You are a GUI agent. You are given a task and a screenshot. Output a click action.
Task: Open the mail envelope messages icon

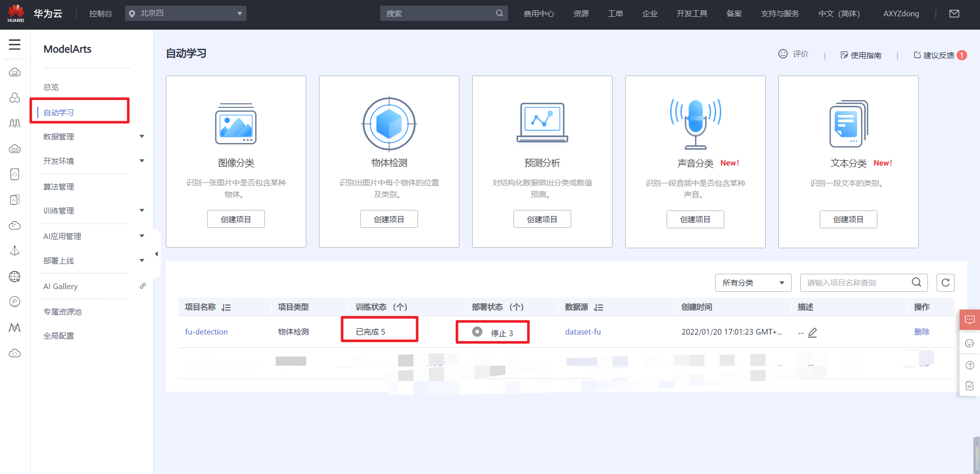954,14
